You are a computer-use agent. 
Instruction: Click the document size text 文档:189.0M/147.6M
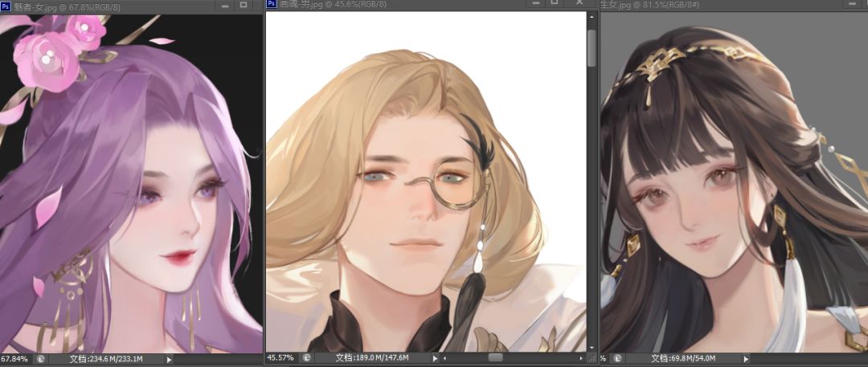coord(372,358)
